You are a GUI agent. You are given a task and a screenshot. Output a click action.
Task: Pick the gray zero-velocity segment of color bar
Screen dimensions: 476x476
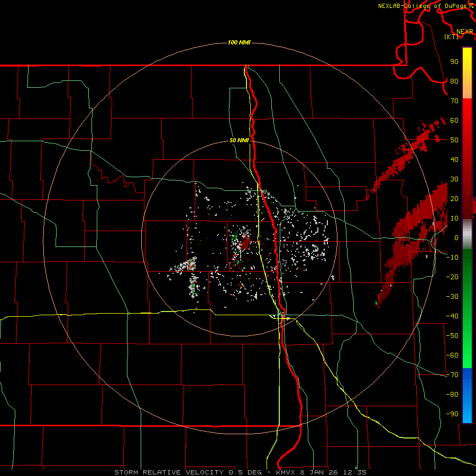tap(467, 234)
